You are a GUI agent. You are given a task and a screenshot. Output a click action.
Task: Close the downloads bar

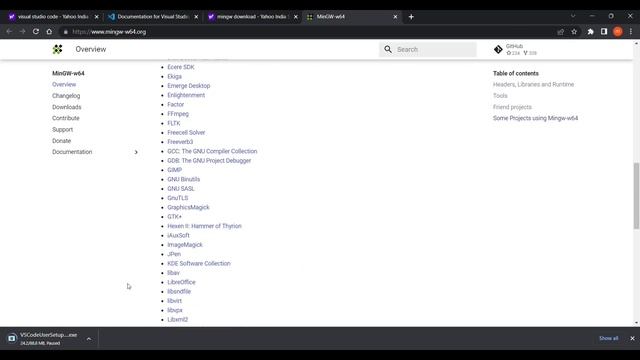(x=632, y=338)
